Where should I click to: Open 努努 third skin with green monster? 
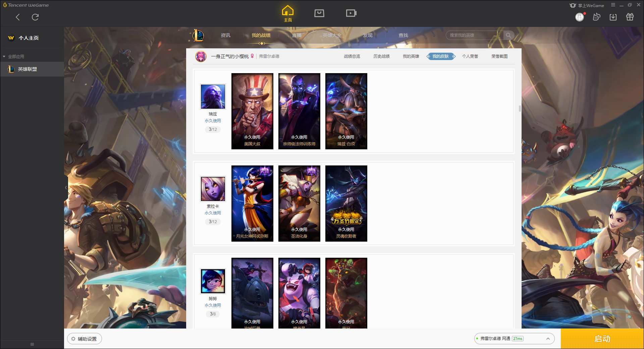pyautogui.click(x=346, y=293)
